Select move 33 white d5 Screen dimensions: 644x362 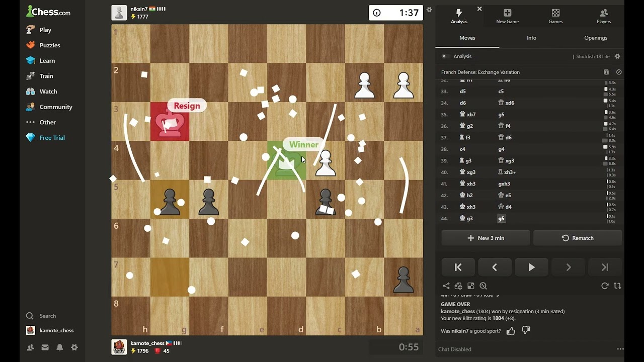tap(463, 92)
